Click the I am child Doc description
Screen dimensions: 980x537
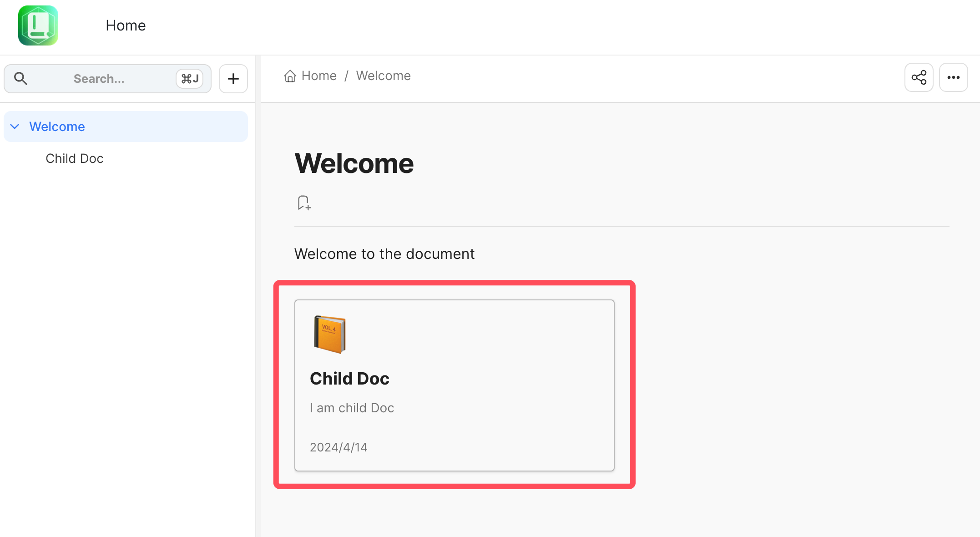pos(352,408)
